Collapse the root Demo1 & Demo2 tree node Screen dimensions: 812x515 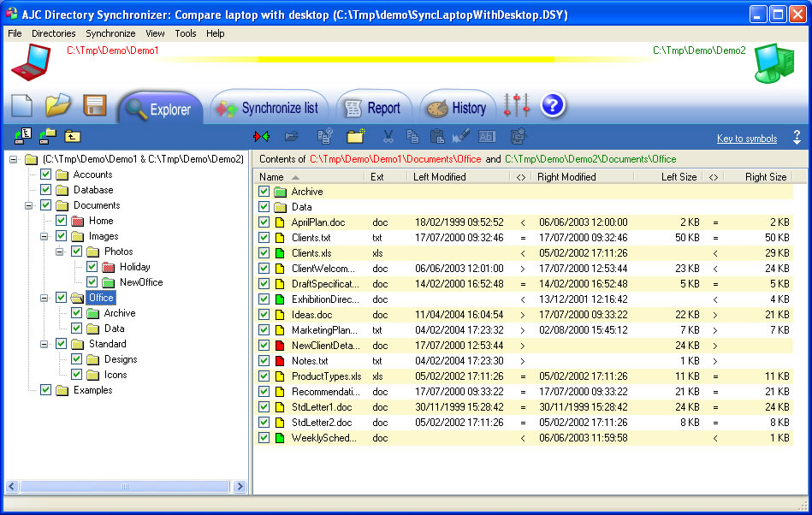pos(14,159)
